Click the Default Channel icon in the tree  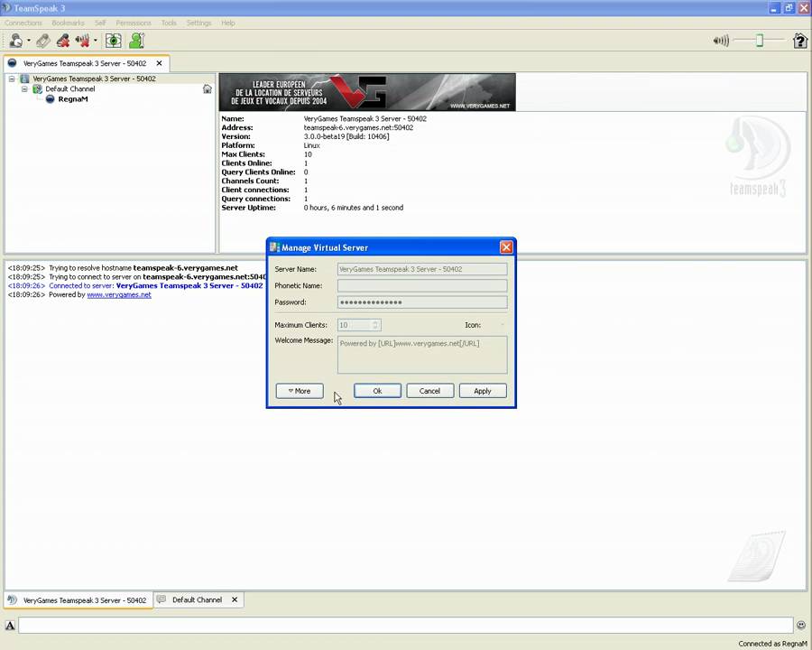click(x=37, y=89)
